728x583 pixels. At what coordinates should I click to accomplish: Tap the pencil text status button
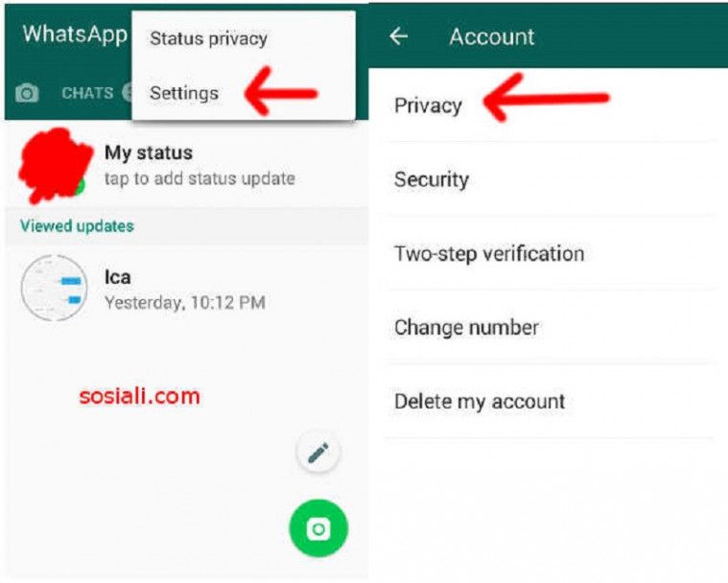coord(318,452)
